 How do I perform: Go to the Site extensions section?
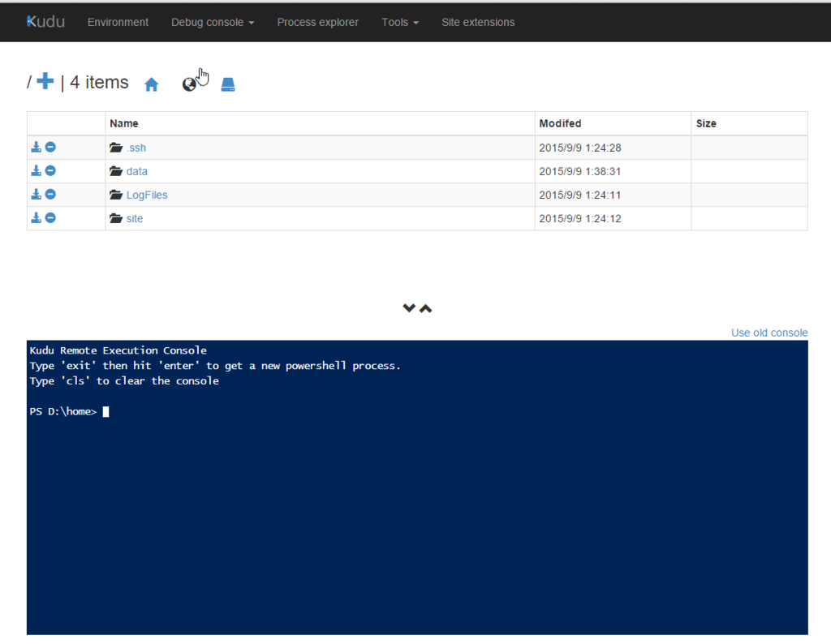tap(478, 22)
